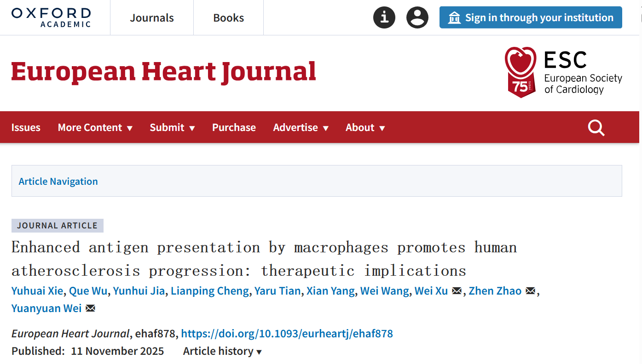Open the Article Navigation panel

click(58, 182)
